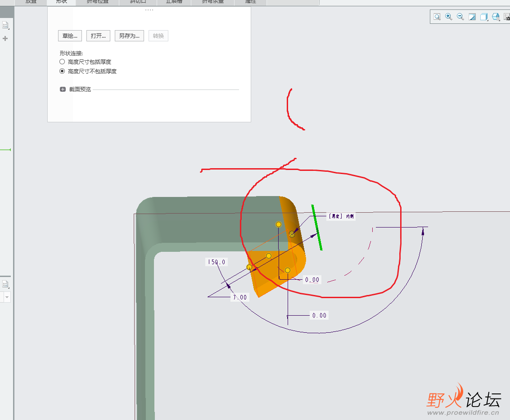Click the Repaint screen icon
The height and width of the screenshot is (420, 510).
pyautogui.click(x=472, y=17)
